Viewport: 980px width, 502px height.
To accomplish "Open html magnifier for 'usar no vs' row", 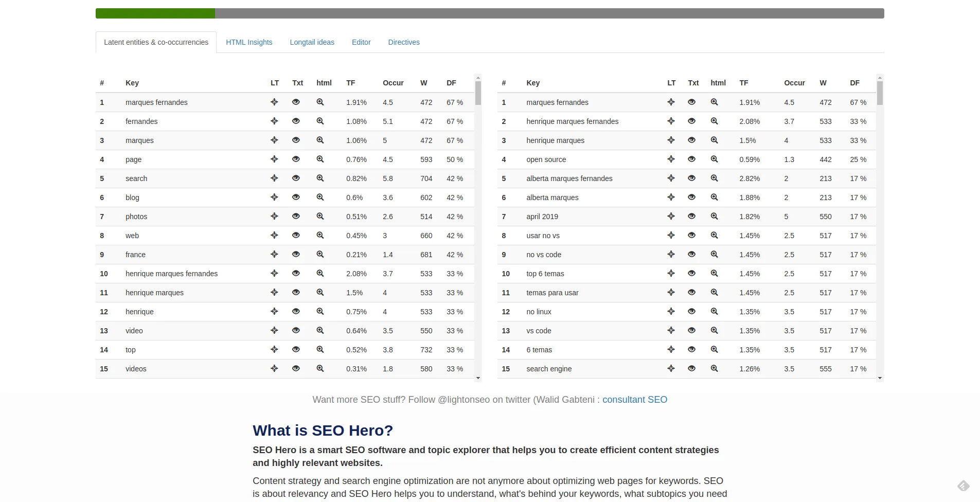I will tap(714, 235).
